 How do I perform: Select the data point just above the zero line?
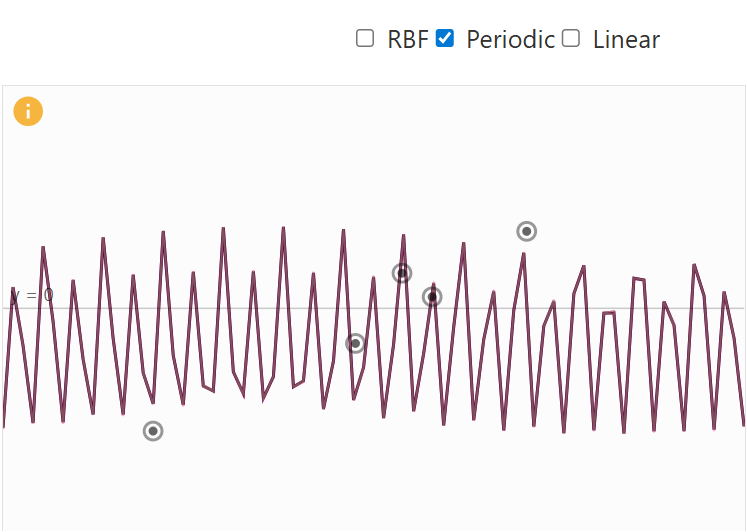tap(432, 296)
